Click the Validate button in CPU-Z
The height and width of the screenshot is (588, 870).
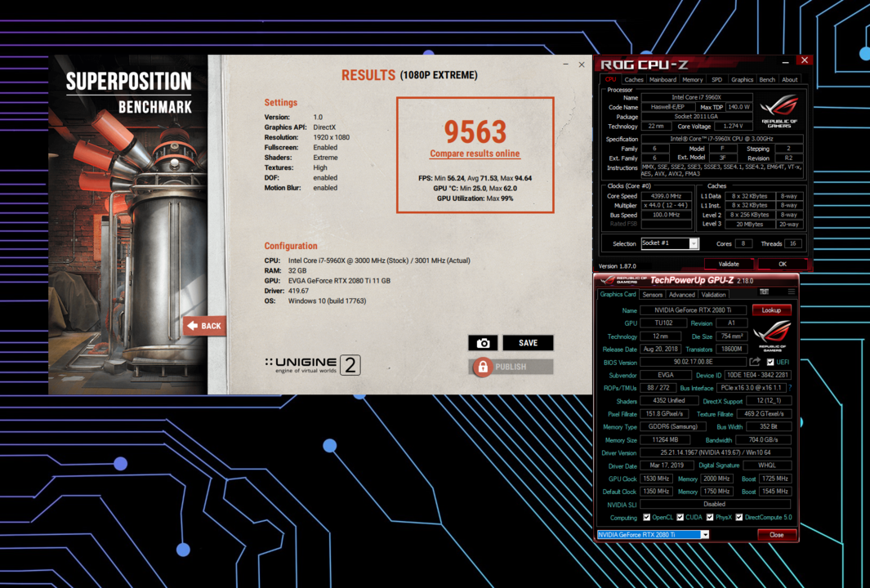click(729, 264)
